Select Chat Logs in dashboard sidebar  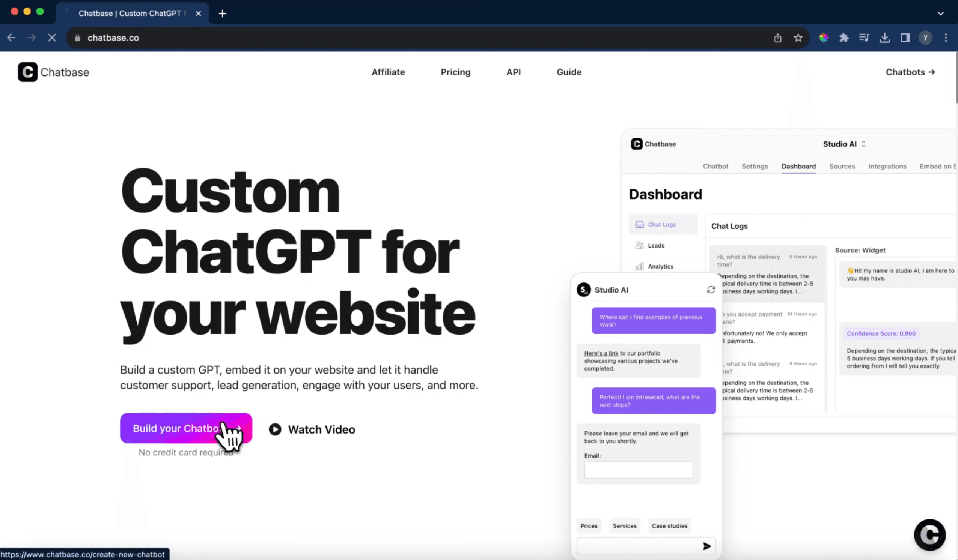(x=663, y=225)
